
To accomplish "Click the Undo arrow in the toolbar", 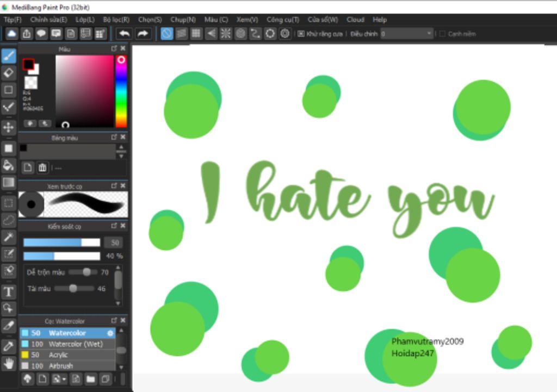I will (124, 34).
